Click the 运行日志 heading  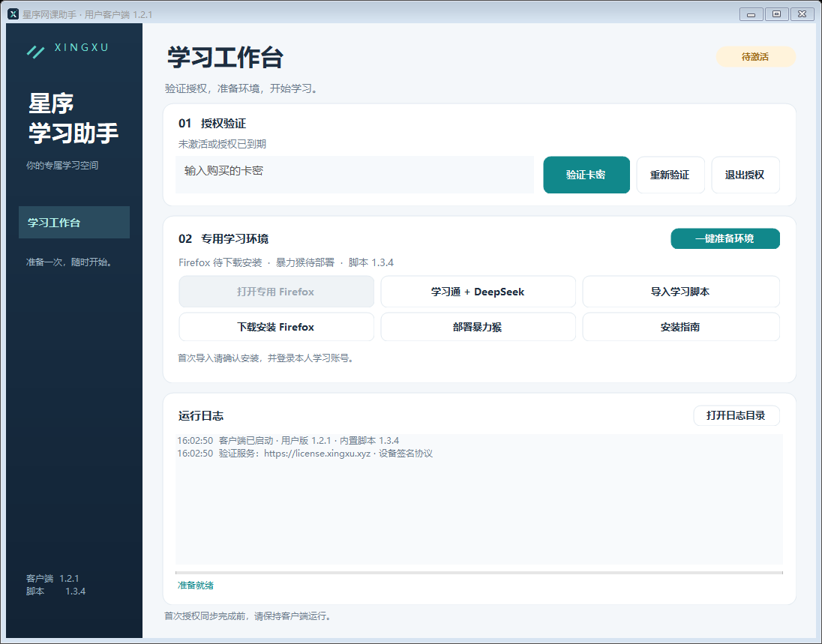(201, 416)
